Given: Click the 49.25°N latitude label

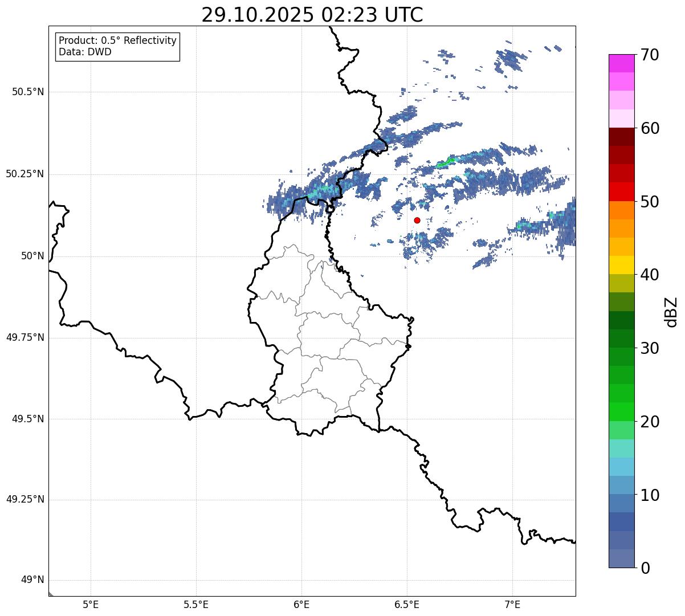Looking at the screenshot, I should coord(25,499).
